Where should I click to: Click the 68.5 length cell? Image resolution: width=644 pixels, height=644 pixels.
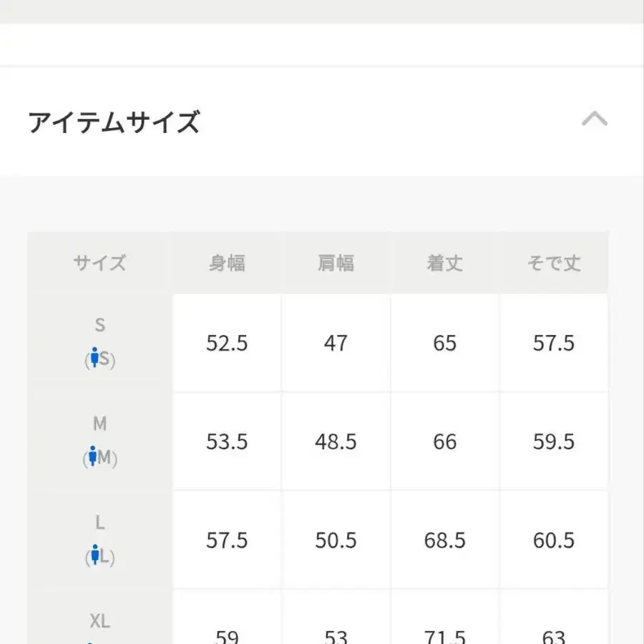click(x=444, y=540)
